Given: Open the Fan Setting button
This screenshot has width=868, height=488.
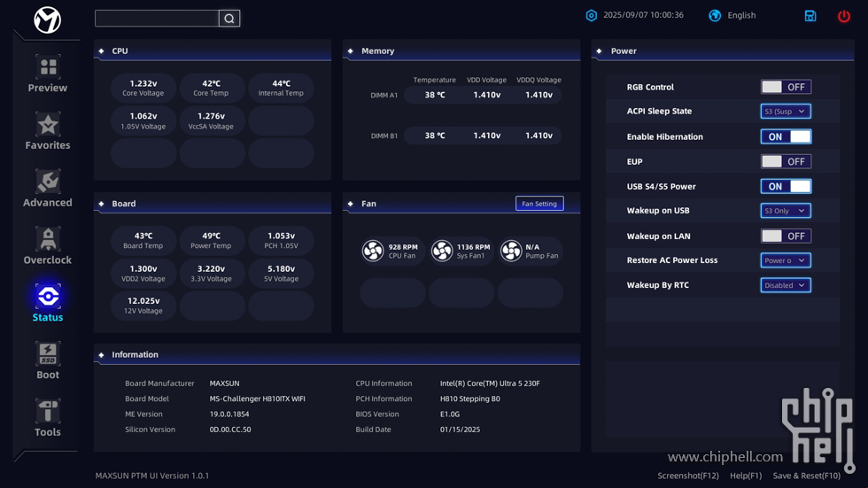Looking at the screenshot, I should point(539,204).
